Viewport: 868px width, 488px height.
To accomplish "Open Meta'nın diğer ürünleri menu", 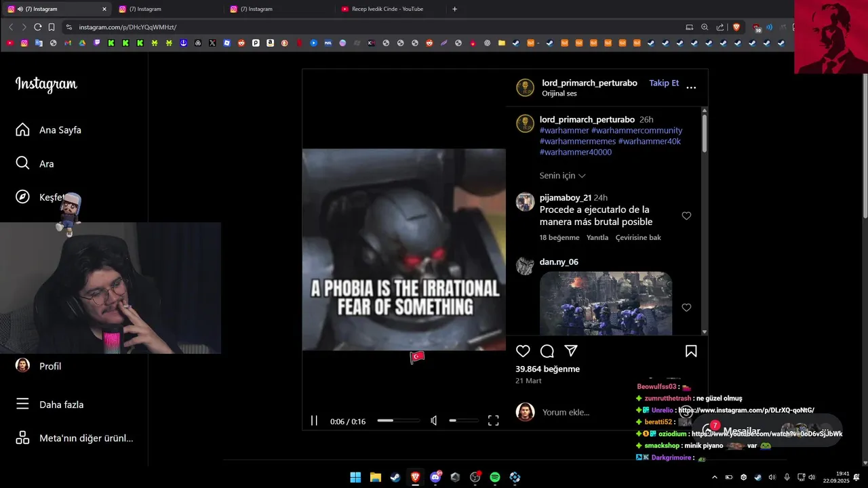I will [x=75, y=438].
